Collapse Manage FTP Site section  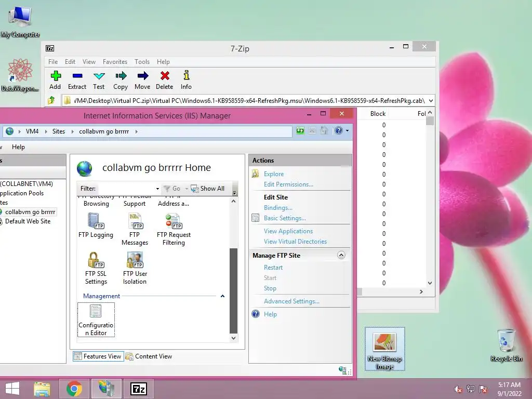tap(341, 255)
